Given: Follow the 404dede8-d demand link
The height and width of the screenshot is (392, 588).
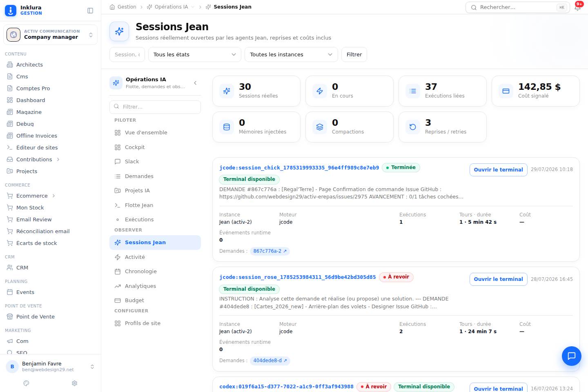Looking at the screenshot, I should 270,361.
